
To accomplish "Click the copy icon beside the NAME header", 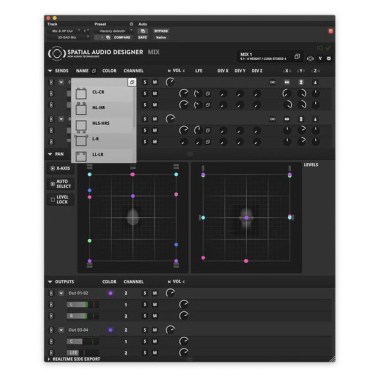I will point(94,71).
